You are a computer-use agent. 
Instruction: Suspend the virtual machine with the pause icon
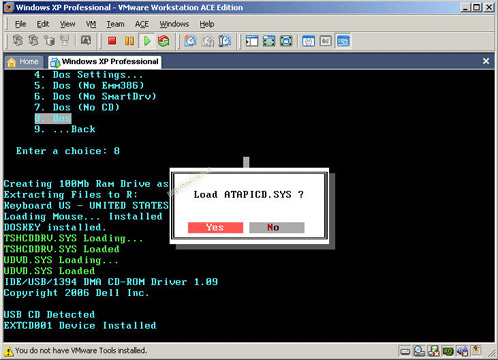pyautogui.click(x=129, y=41)
